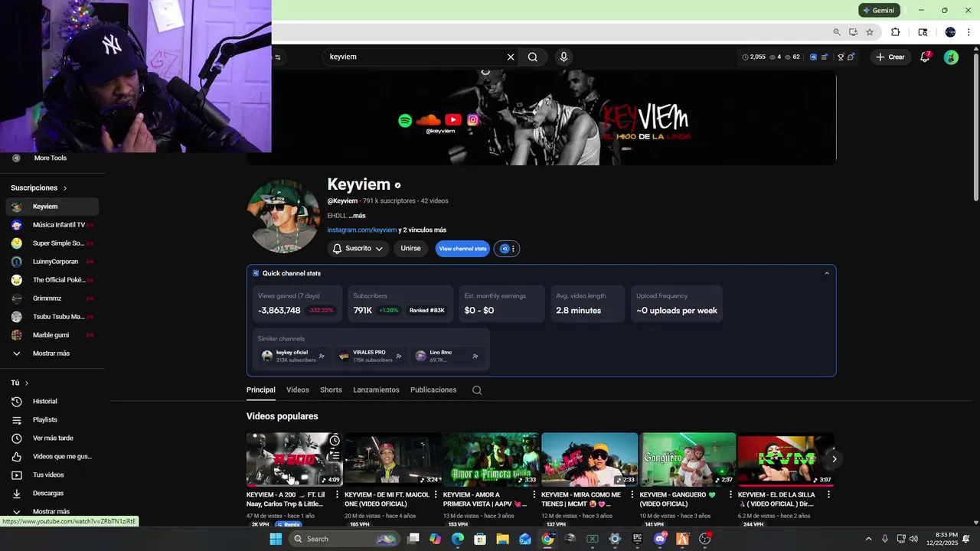The image size is (980, 551).
Task: Open the Ganguero video thumbnail
Action: pos(688,459)
